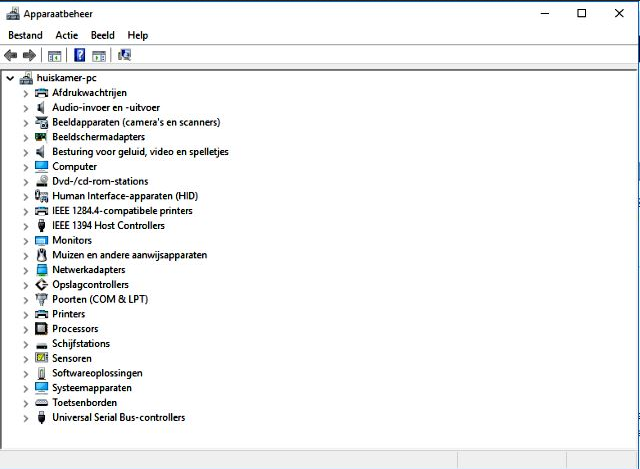Select Human Interface-apparaten (HID) label
The height and width of the screenshot is (469, 640).
click(125, 196)
